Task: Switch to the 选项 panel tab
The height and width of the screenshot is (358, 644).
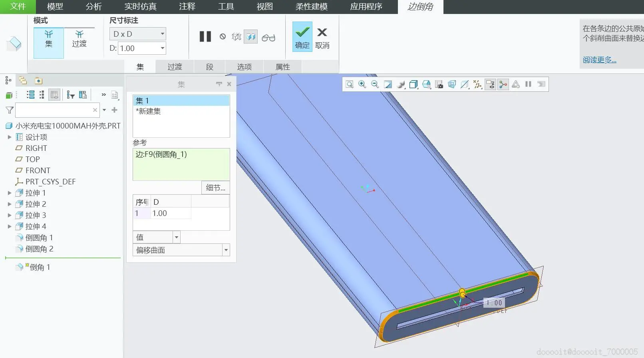Action: tap(244, 67)
